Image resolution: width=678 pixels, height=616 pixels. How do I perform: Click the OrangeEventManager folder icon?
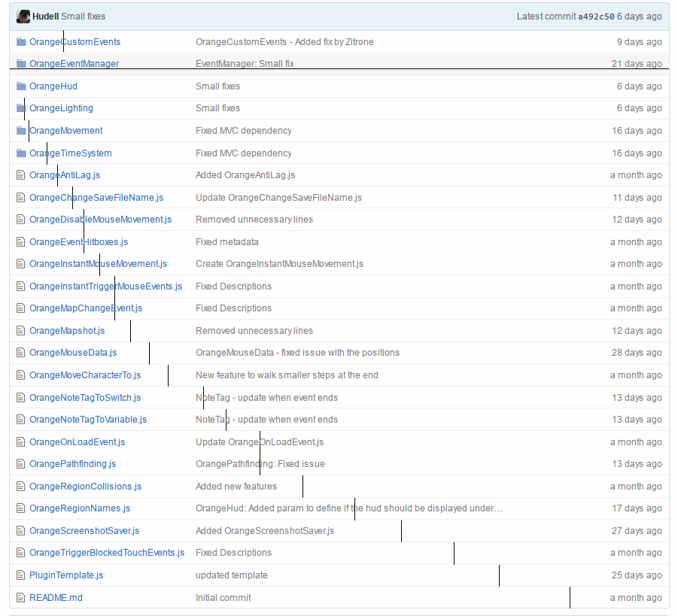[21, 63]
